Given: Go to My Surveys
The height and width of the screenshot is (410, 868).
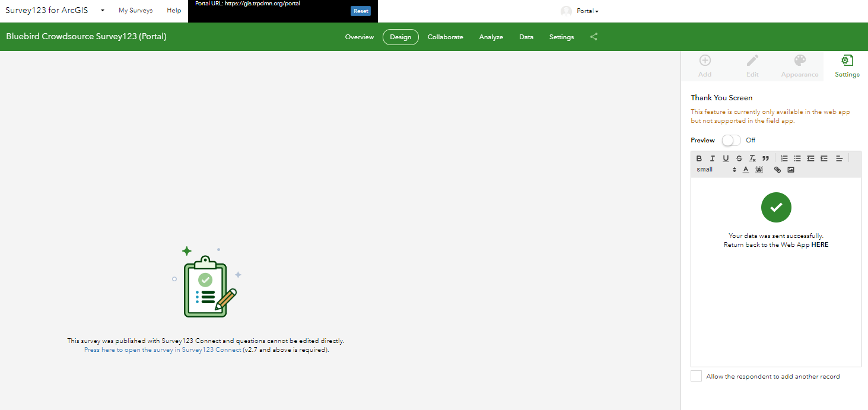Looking at the screenshot, I should click(135, 11).
